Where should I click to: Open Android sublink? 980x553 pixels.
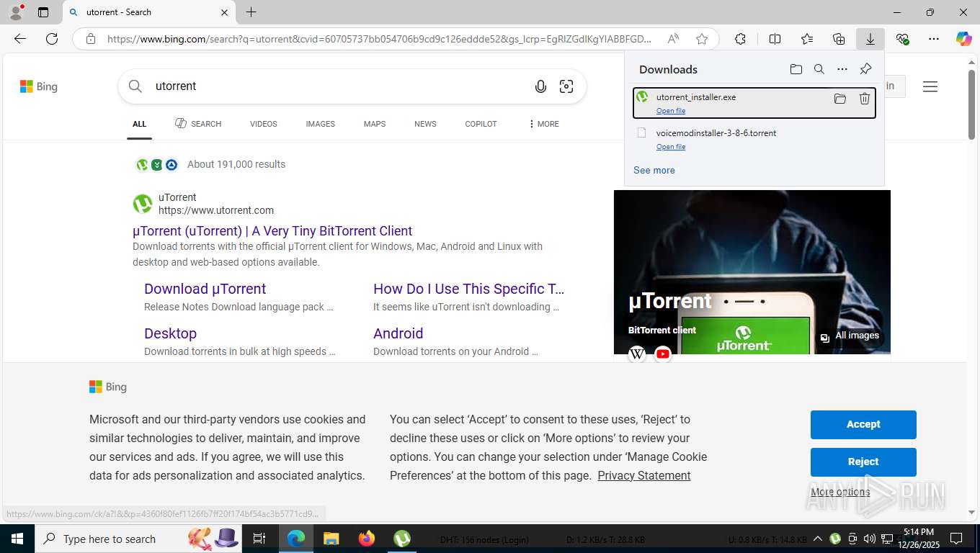click(398, 333)
